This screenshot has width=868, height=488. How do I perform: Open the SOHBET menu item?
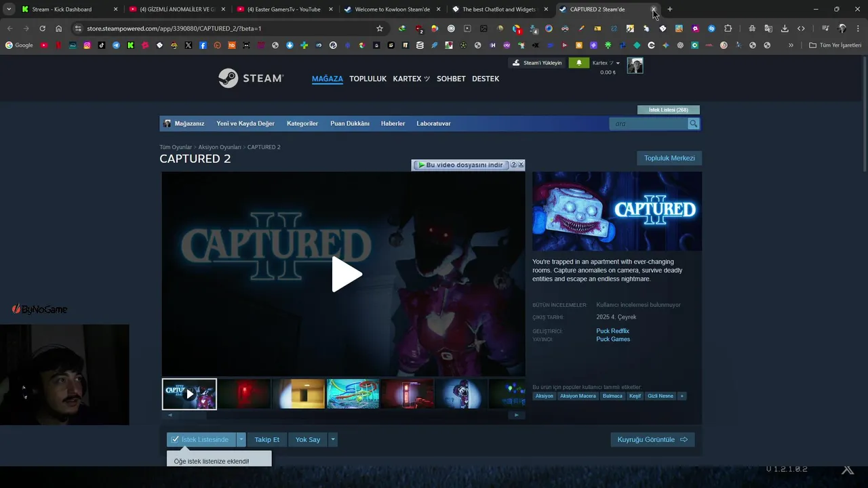point(451,79)
